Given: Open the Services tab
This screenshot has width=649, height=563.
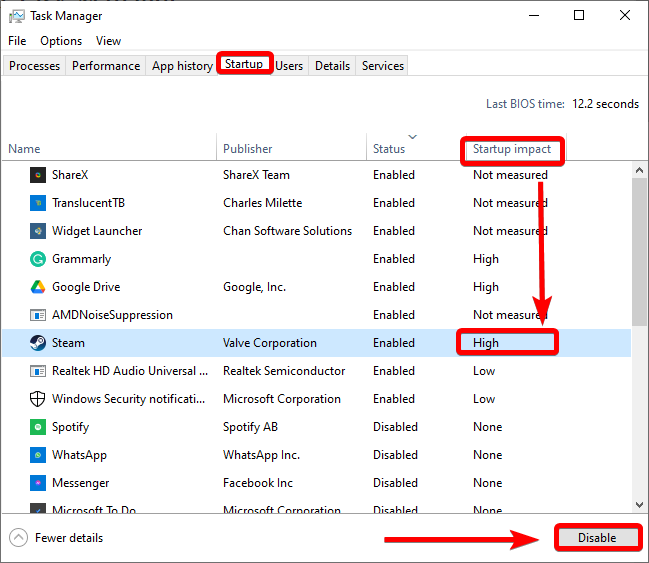Looking at the screenshot, I should pyautogui.click(x=383, y=66).
